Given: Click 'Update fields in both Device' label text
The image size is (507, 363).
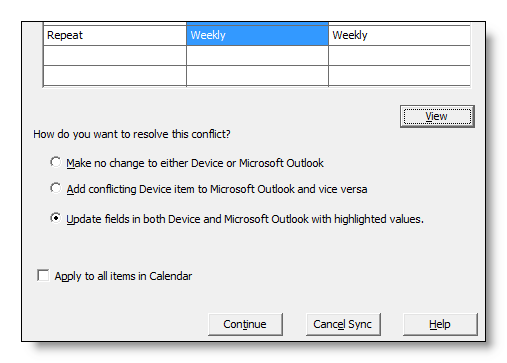Looking at the screenshot, I should (x=245, y=219).
